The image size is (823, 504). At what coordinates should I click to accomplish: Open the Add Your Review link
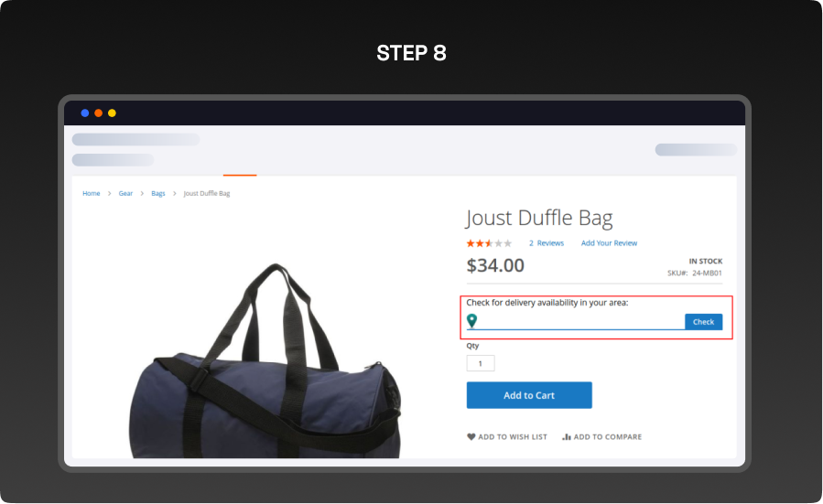point(609,243)
